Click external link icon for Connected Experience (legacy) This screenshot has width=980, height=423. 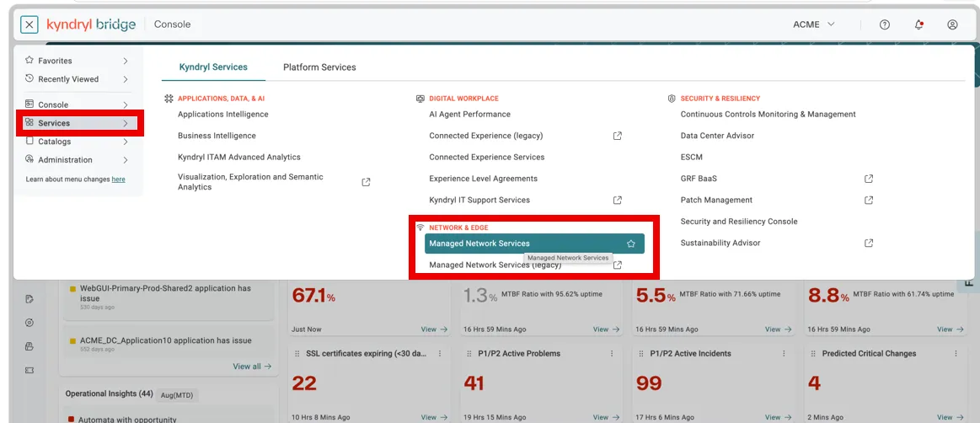(x=618, y=136)
